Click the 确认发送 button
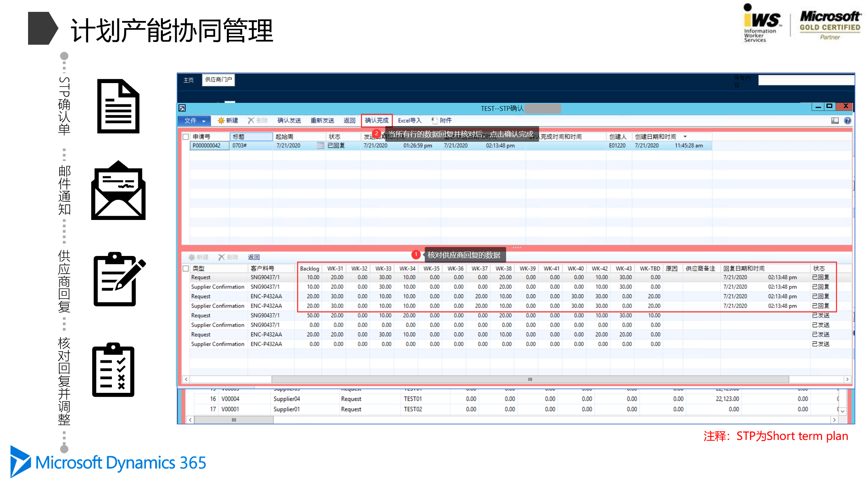 [289, 121]
